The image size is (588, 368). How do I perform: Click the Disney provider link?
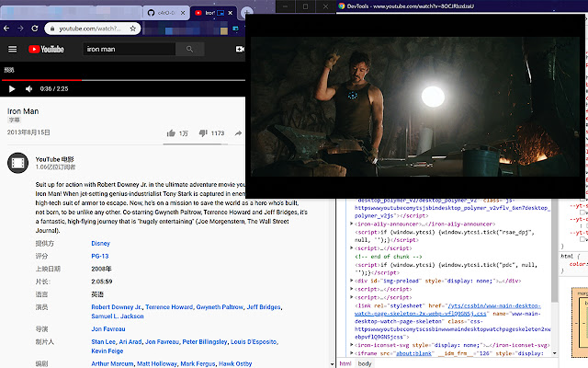coord(100,243)
